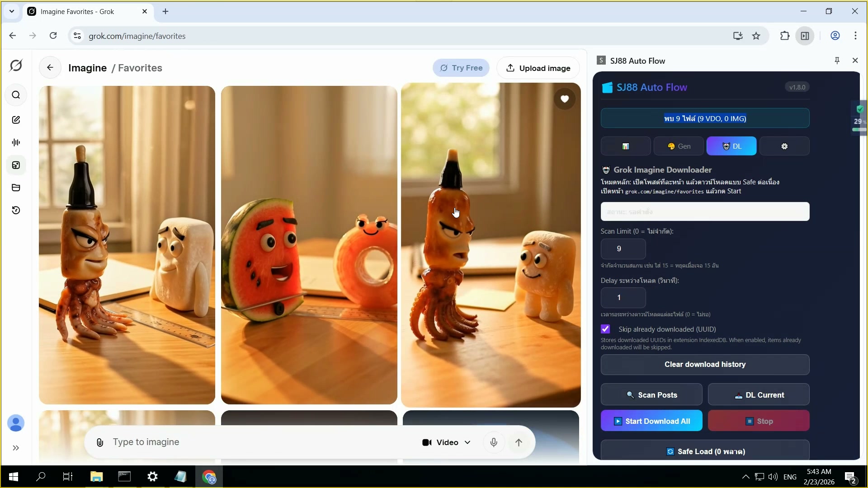Open the projects folder icon in sidebar
The image size is (868, 488).
pyautogui.click(x=16, y=188)
